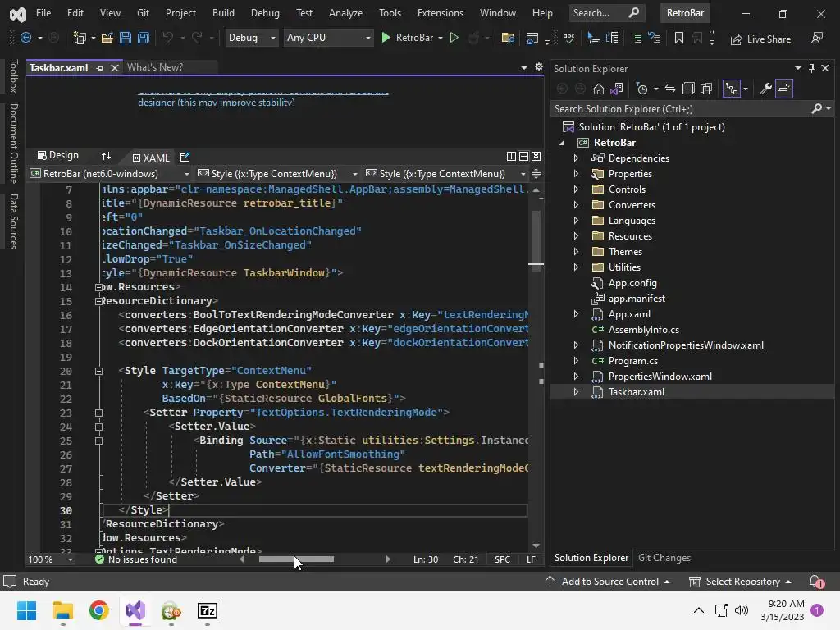Screen dimensions: 840x630
Task: Click the Save All icon
Action: pos(143,38)
